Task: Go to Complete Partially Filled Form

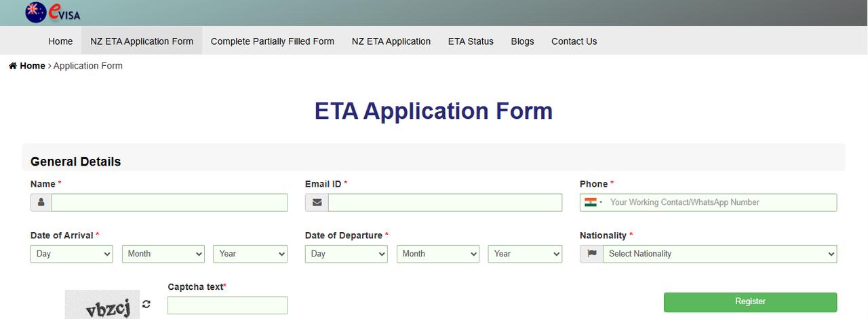Action: (x=273, y=41)
